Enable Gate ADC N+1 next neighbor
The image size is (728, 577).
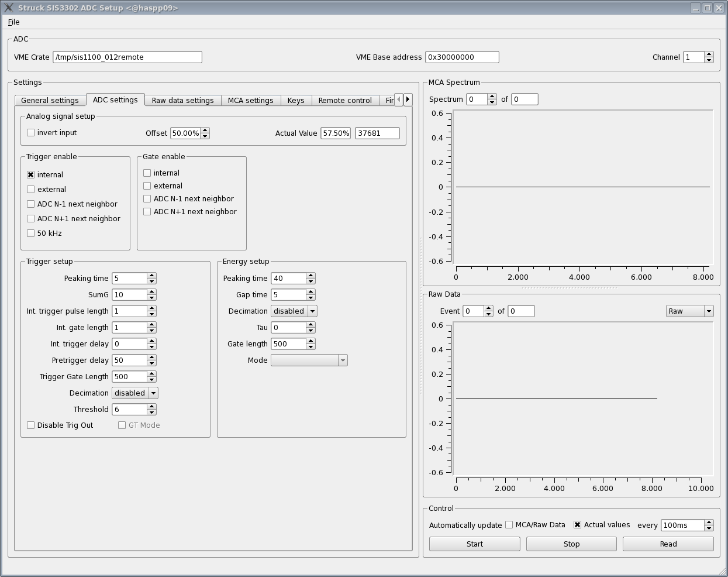point(147,212)
